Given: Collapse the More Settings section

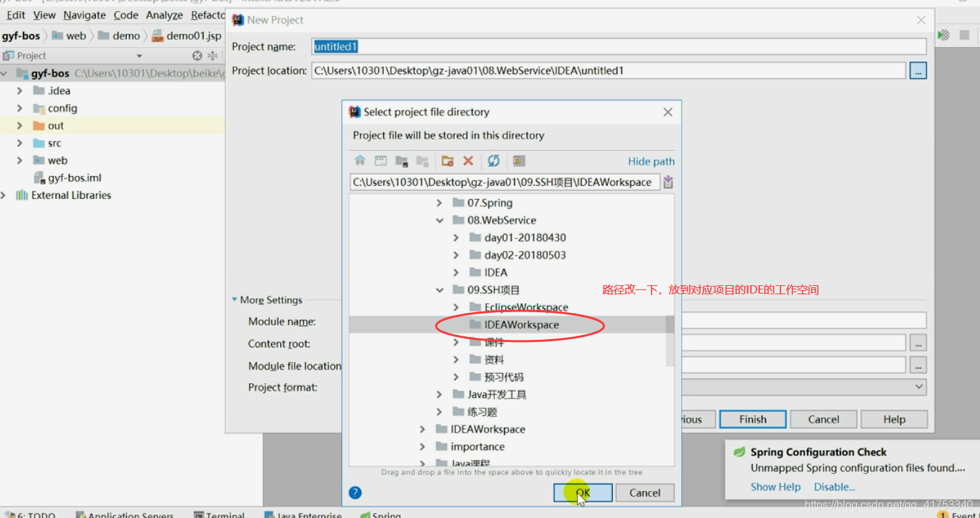Looking at the screenshot, I should 235,300.
